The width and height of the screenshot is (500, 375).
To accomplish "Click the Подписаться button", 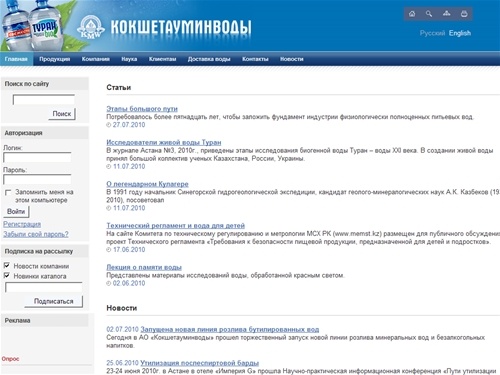I will [x=54, y=301].
